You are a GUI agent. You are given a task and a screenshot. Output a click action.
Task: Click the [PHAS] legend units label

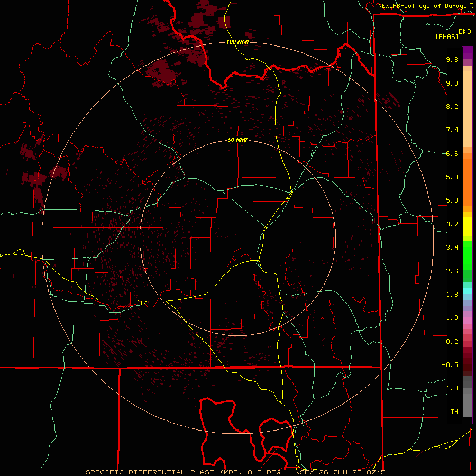point(447,36)
